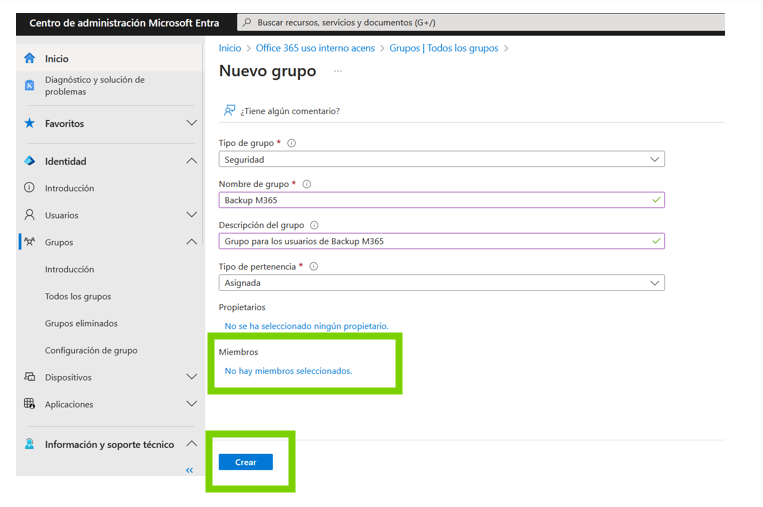Click the Información y soporte técnico icon
This screenshot has height=507, width=763.
(29, 444)
